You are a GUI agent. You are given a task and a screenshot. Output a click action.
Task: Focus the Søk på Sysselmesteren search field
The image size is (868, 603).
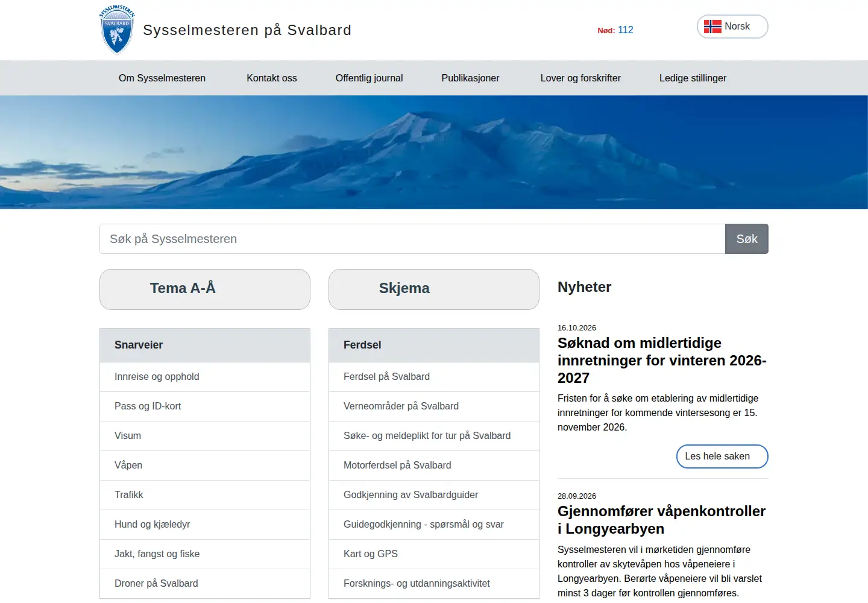click(x=412, y=239)
